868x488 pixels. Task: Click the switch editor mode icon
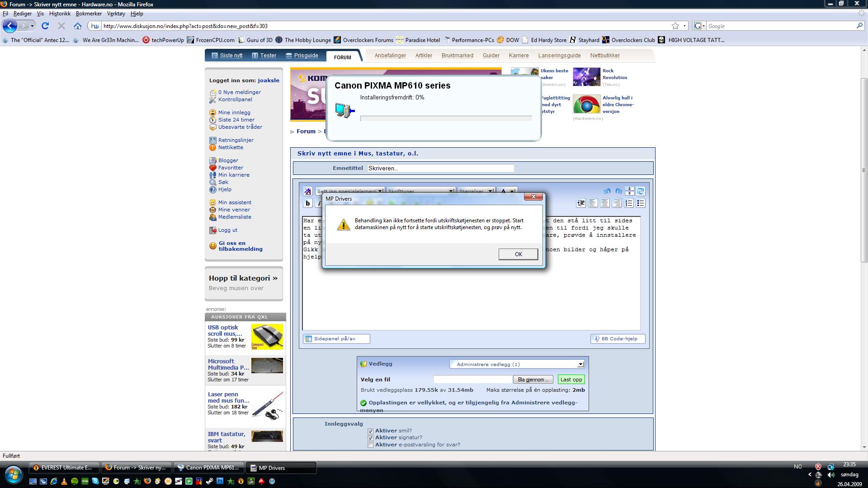click(x=641, y=191)
